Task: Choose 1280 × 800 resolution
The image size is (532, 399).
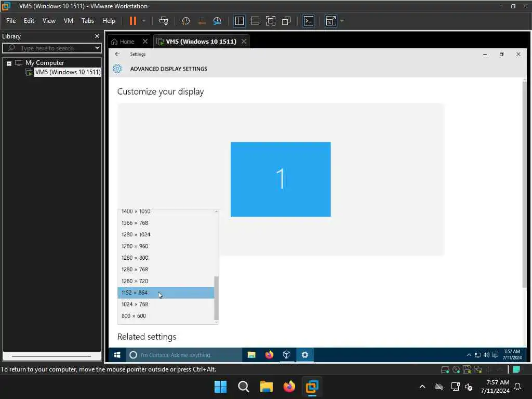Action: 166,258
